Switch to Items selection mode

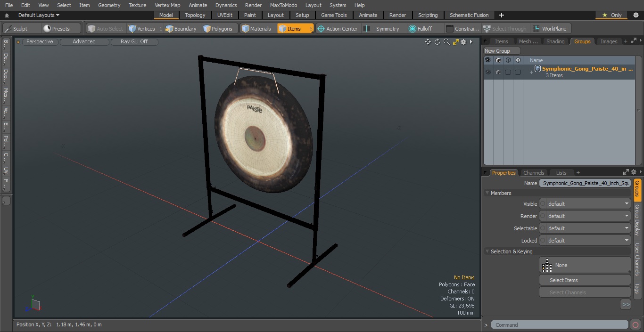point(295,29)
